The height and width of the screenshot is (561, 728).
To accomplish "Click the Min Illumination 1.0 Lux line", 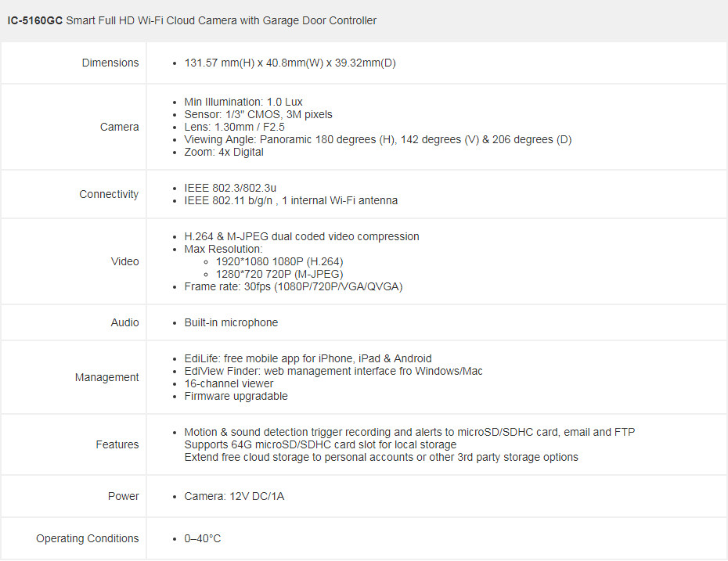I will (x=243, y=102).
